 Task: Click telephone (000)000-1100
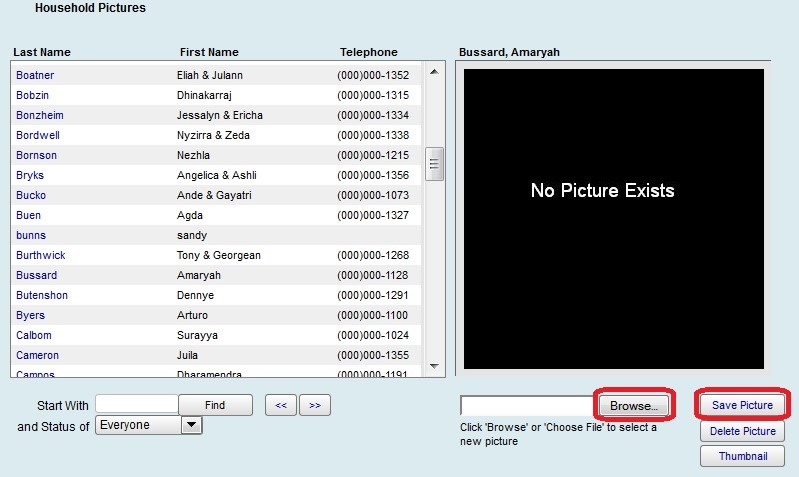373,315
